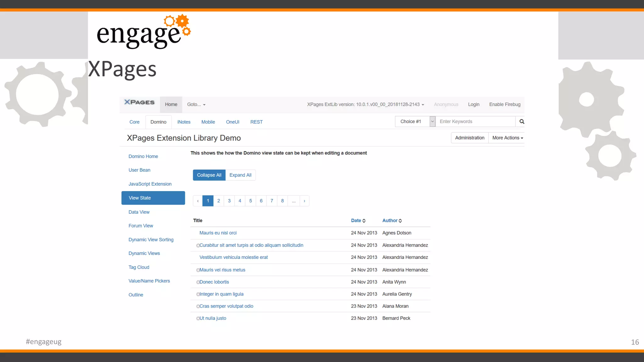Open document Vestibulum vehicula molestie erat
The image size is (644, 362).
tap(234, 257)
